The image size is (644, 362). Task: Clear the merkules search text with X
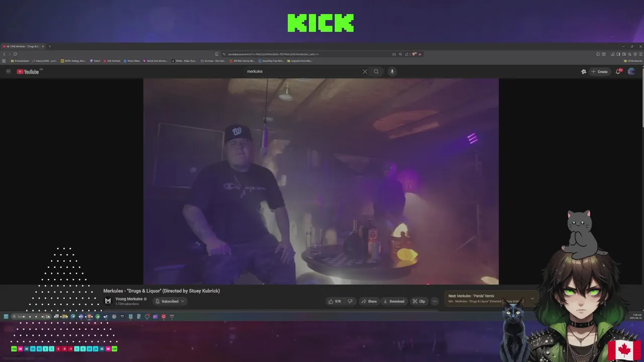click(x=365, y=71)
